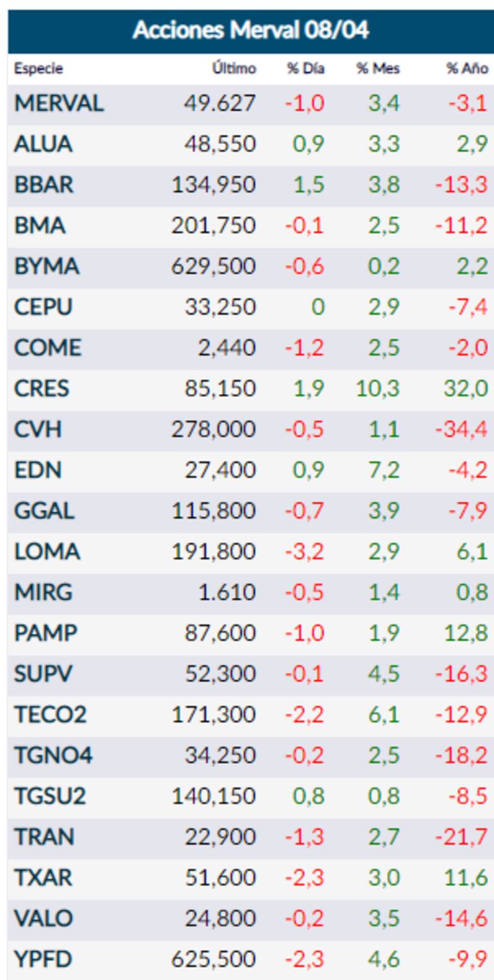The image size is (494, 980).
Task: Open the BBAR ticker
Action: tap(44, 185)
